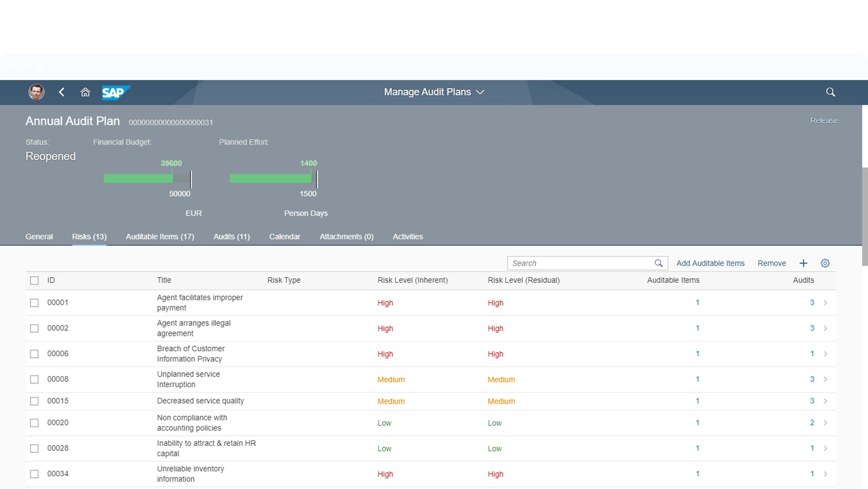
Task: Open the Calendar tab
Action: (x=284, y=236)
